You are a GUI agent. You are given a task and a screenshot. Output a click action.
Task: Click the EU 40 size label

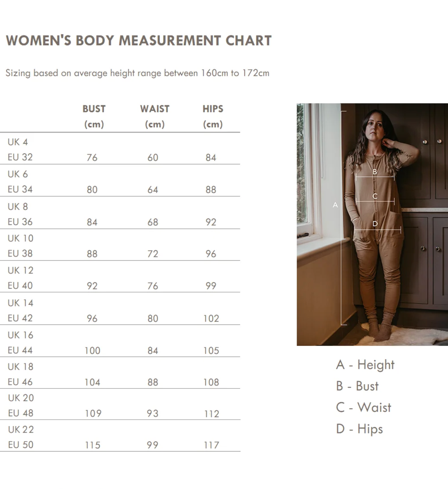point(20,285)
